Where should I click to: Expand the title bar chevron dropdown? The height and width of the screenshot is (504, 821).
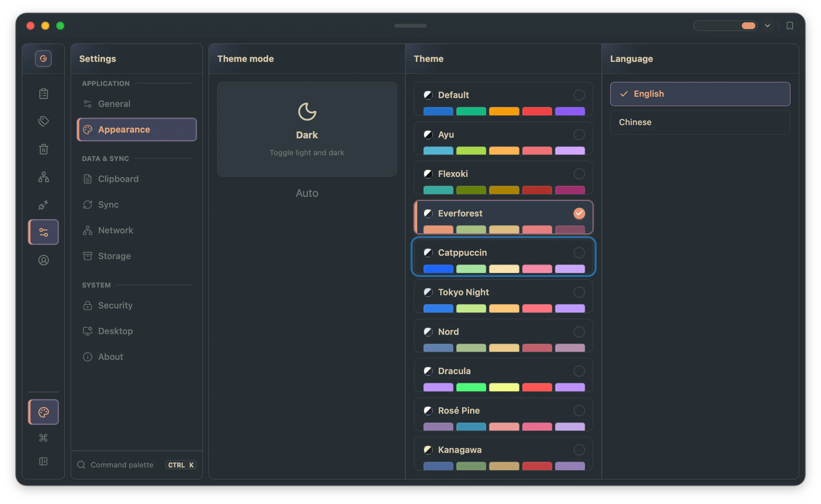click(x=767, y=26)
